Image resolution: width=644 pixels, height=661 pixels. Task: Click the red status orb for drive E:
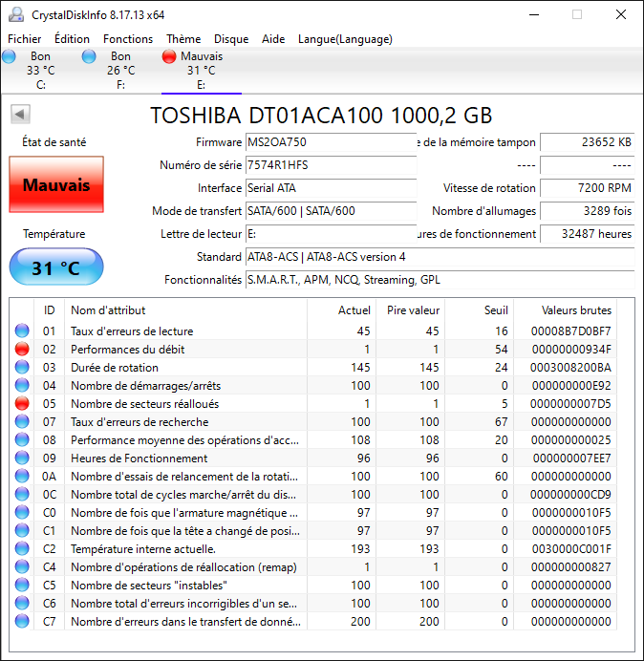tap(169, 56)
